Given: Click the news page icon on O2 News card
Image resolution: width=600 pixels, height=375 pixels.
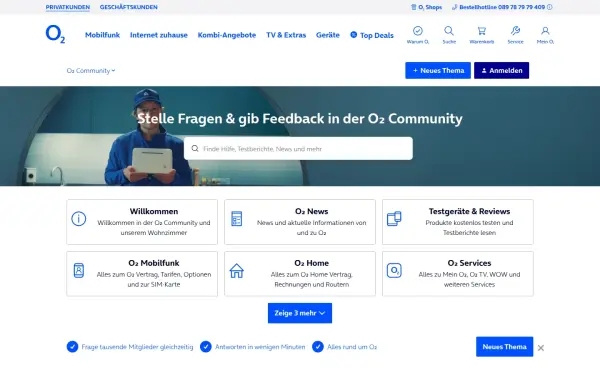Looking at the screenshot, I should pyautogui.click(x=236, y=218).
